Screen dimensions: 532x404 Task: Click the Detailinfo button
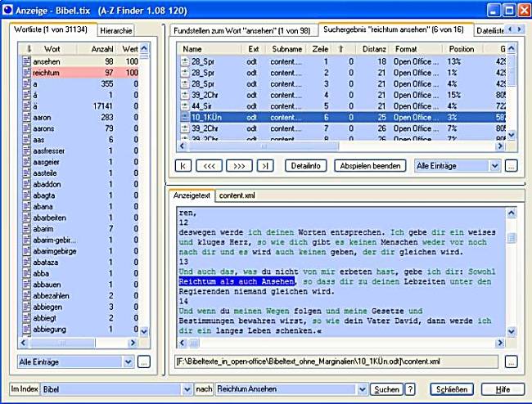(306, 166)
